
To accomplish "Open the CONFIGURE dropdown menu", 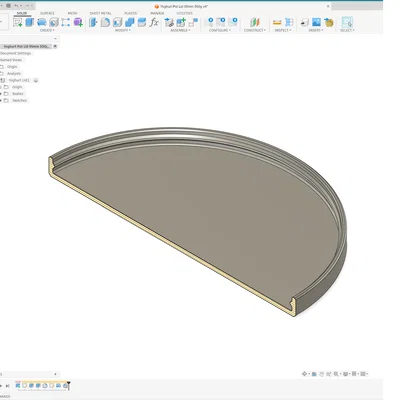I will (x=220, y=30).
